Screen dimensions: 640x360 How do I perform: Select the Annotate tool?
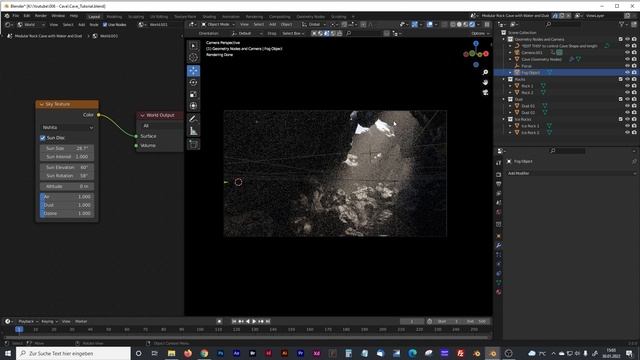tap(193, 119)
